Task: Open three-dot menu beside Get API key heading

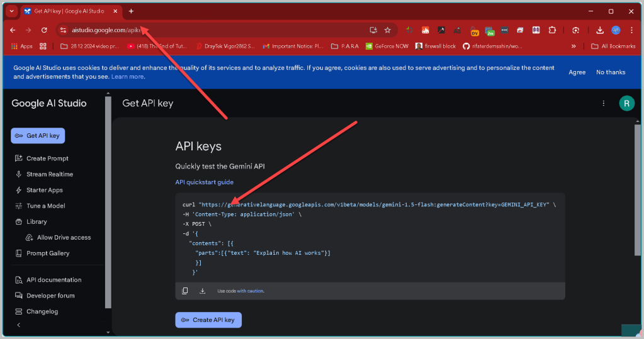Action: (603, 103)
